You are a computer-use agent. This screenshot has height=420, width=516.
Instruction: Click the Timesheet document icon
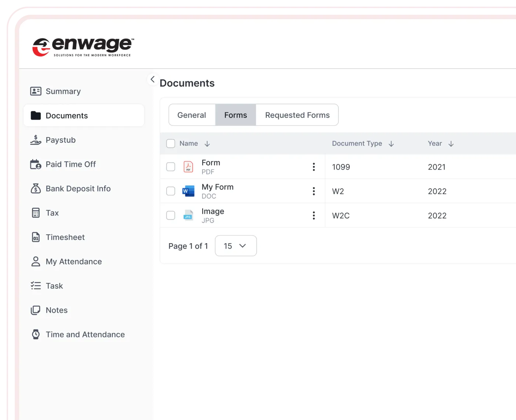click(36, 237)
